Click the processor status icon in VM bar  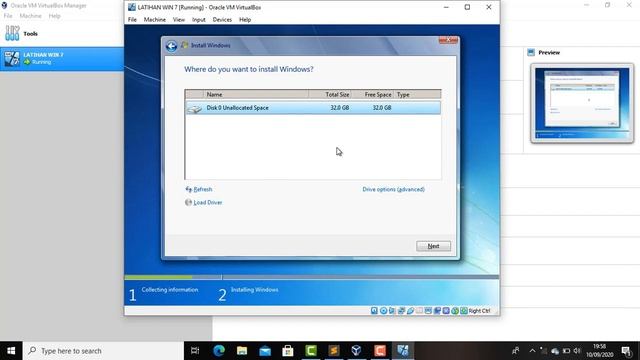[446, 311]
